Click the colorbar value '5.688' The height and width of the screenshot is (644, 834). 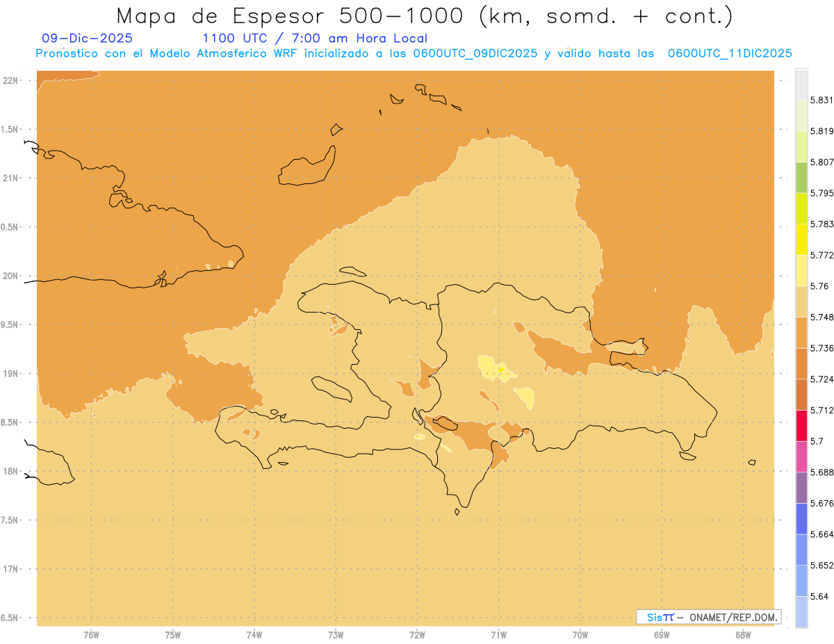click(821, 472)
